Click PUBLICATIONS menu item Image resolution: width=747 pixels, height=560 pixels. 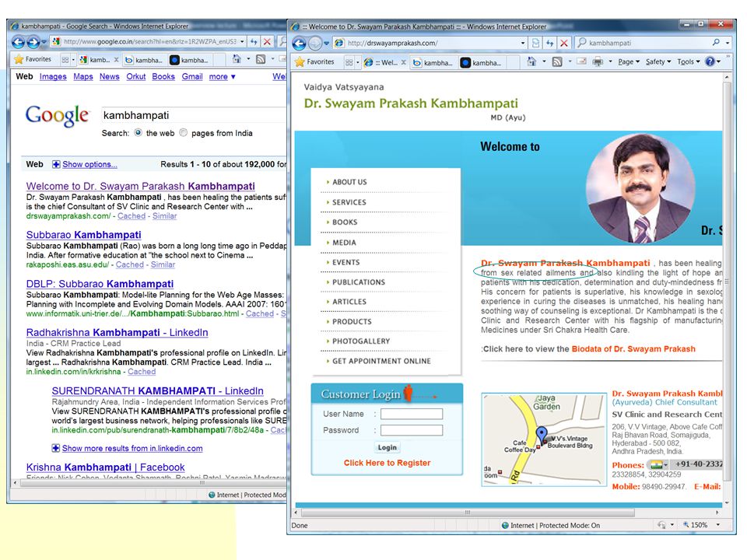[x=358, y=282]
